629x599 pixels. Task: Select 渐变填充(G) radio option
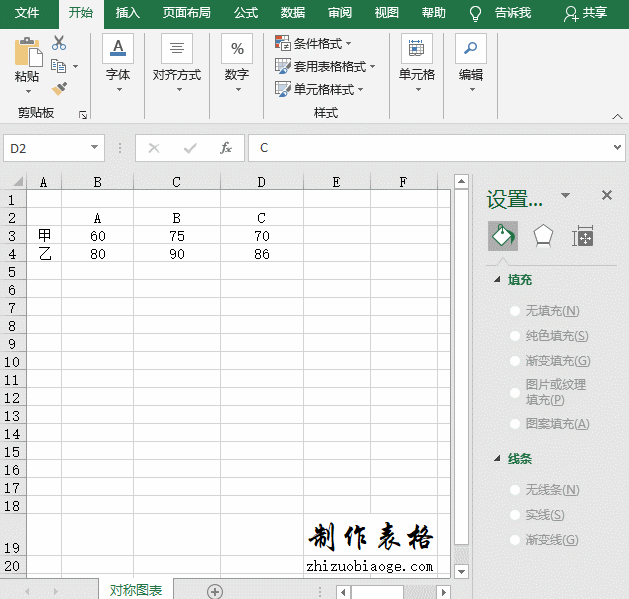tap(515, 361)
